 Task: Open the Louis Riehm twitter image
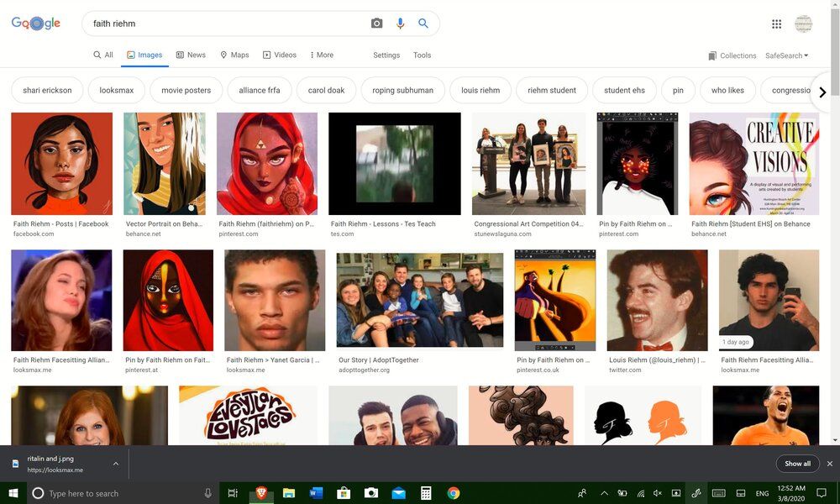click(658, 300)
